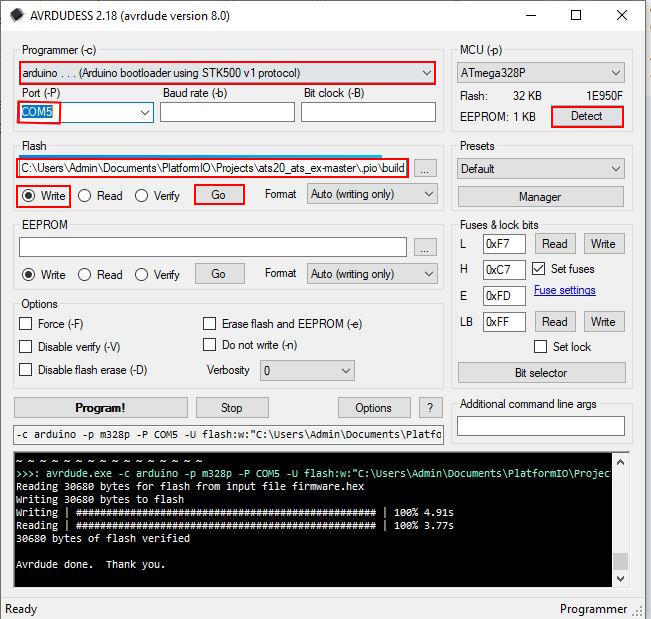Edit the LB lock bits value 0xFF
The height and width of the screenshot is (619, 651).
tap(504, 322)
